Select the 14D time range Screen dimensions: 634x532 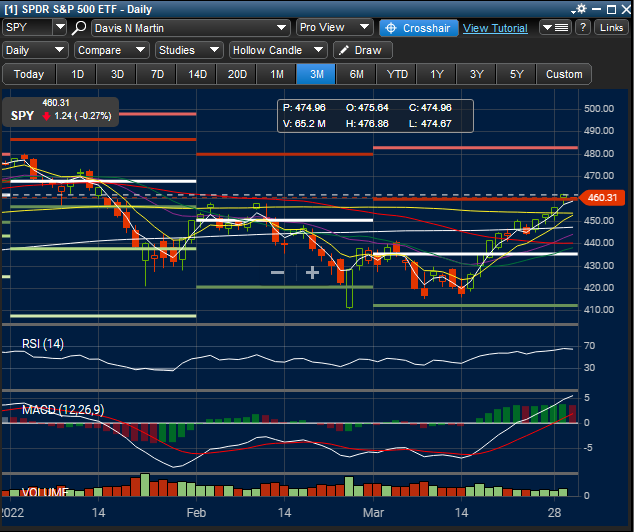click(197, 74)
